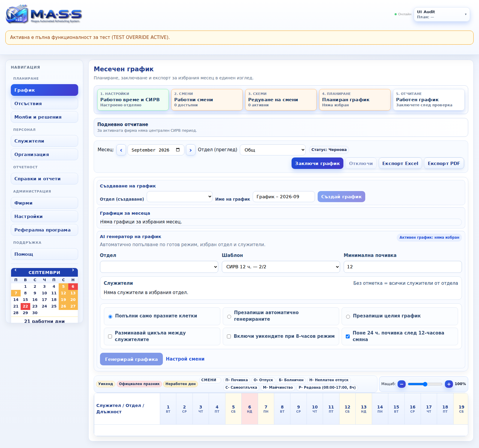Viewport: 479px width, 448px height.
Task: Follow the 'Настрой смени' link
Action: [185, 359]
